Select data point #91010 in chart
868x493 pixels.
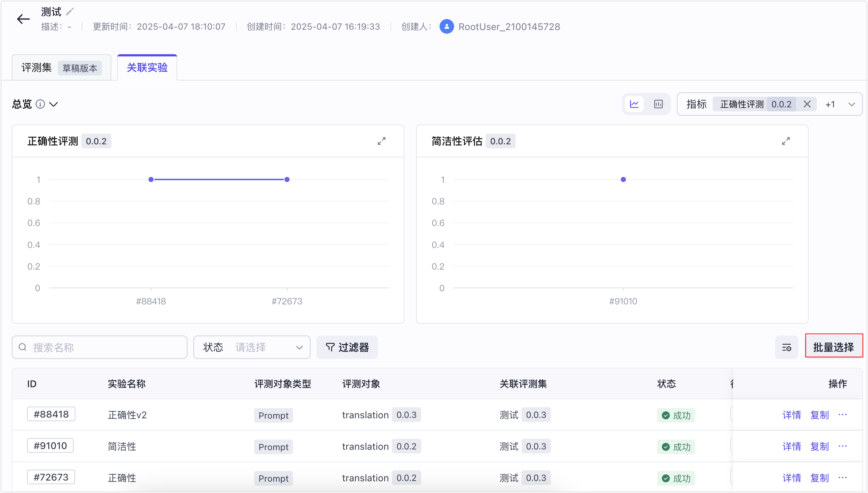tap(623, 179)
